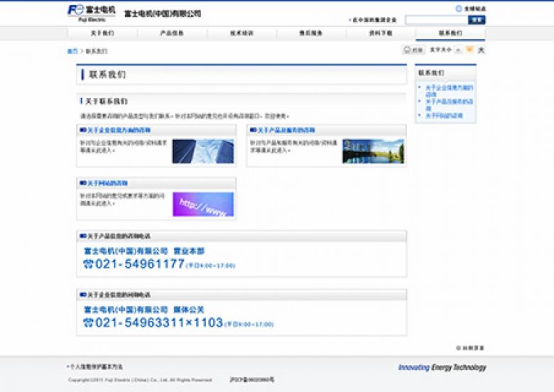This screenshot has width=554, height=392.
Task: Open third sidebar link 关于网站的咨询
Action: pyautogui.click(x=444, y=116)
